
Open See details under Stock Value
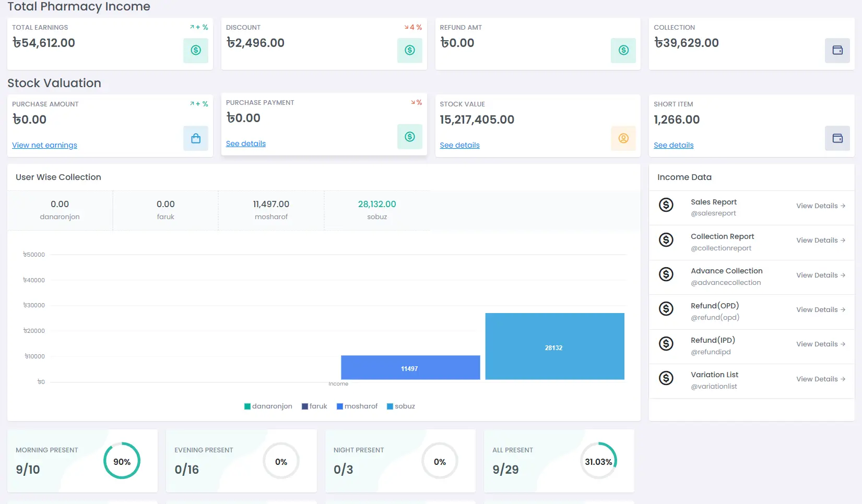click(459, 145)
